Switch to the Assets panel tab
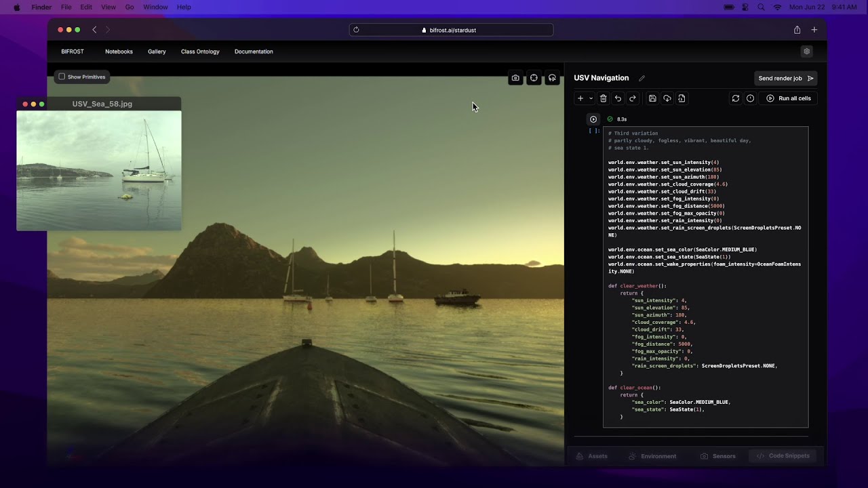This screenshot has height=488, width=868. point(592,456)
